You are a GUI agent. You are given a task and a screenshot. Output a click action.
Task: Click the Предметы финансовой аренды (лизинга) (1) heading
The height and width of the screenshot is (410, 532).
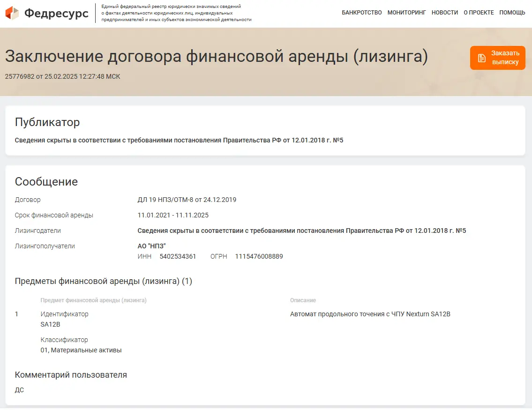click(x=104, y=281)
